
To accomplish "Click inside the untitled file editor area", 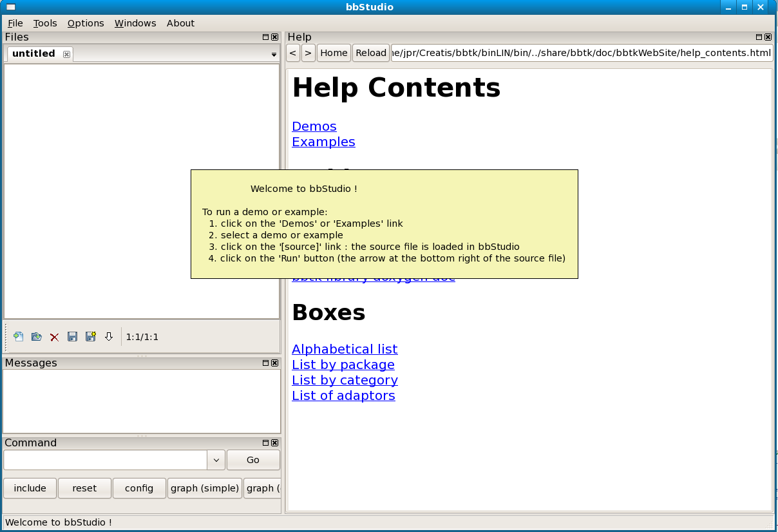I will tap(142, 191).
